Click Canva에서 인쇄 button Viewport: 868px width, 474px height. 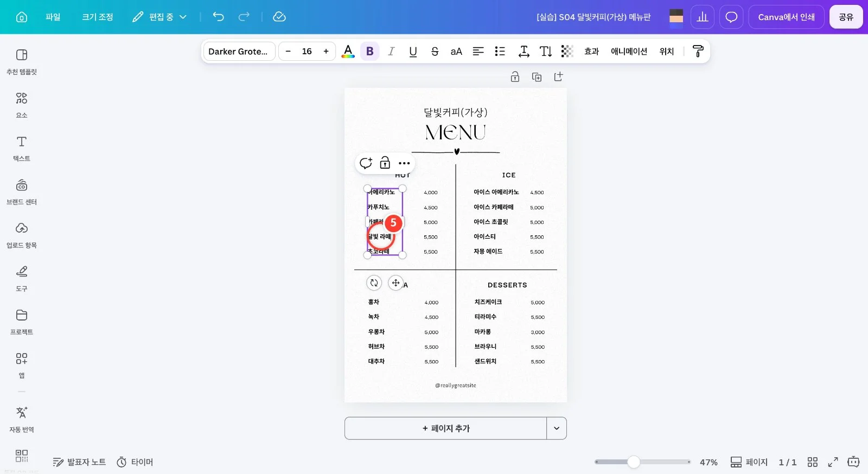tap(786, 17)
